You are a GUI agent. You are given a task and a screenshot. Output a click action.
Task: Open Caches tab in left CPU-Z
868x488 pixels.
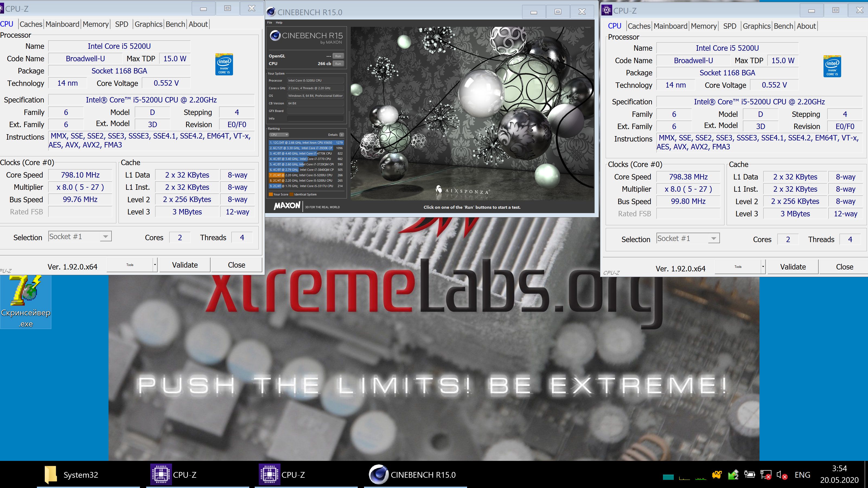point(31,24)
